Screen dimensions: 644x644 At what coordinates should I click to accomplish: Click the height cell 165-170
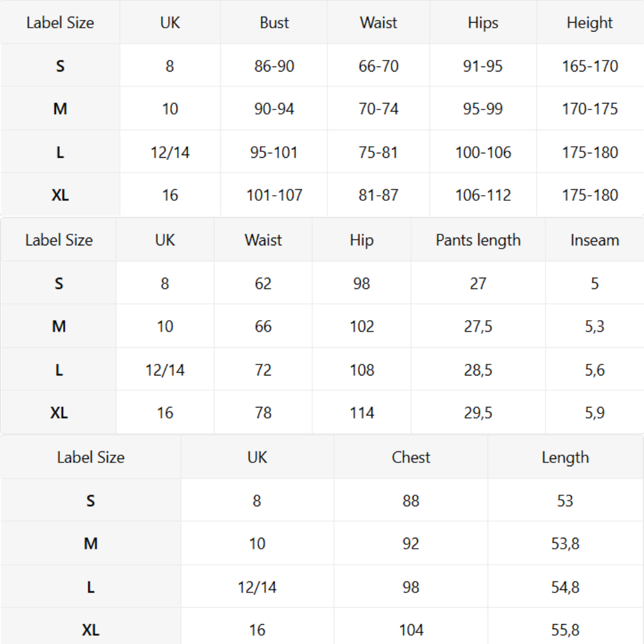click(x=589, y=66)
